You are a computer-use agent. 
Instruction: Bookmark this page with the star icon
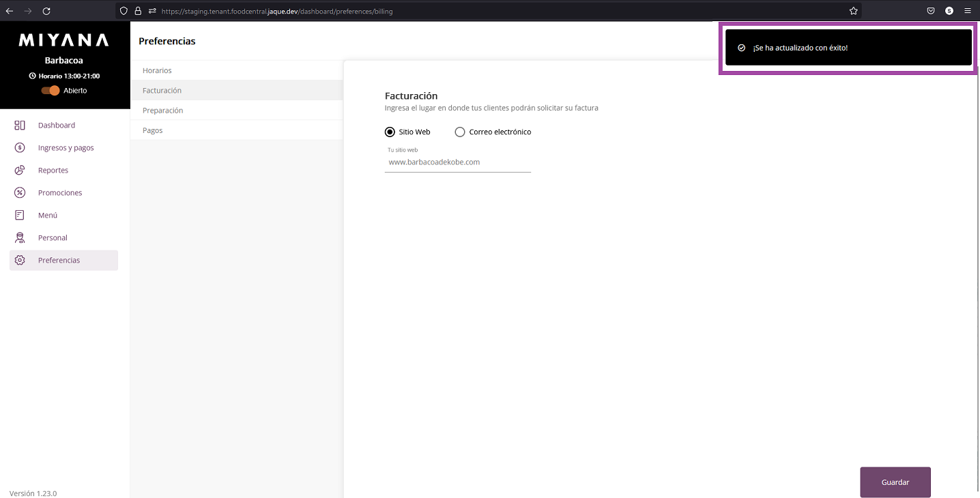pos(853,11)
